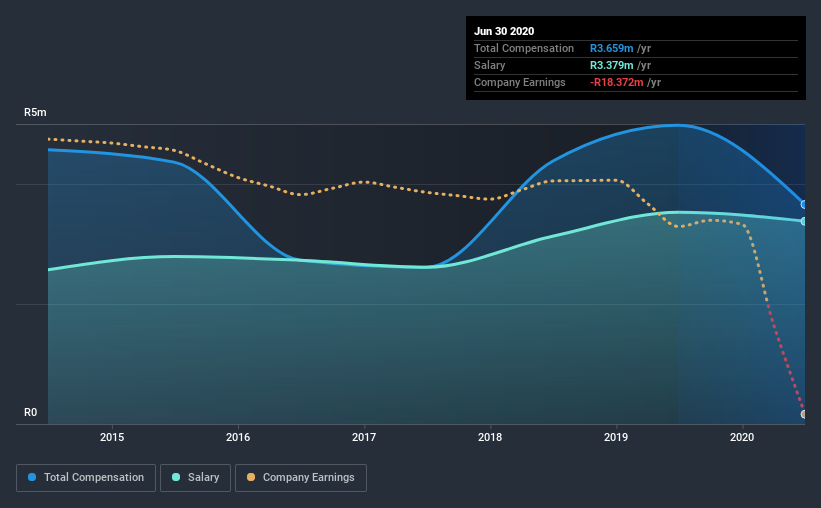Toggle the Total Compensation legend button
Image resolution: width=821 pixels, height=508 pixels.
(x=86, y=478)
